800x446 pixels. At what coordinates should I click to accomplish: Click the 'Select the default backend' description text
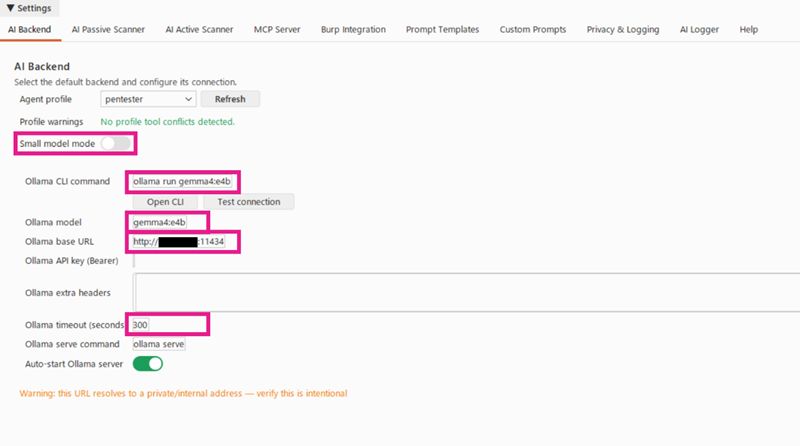pos(126,82)
